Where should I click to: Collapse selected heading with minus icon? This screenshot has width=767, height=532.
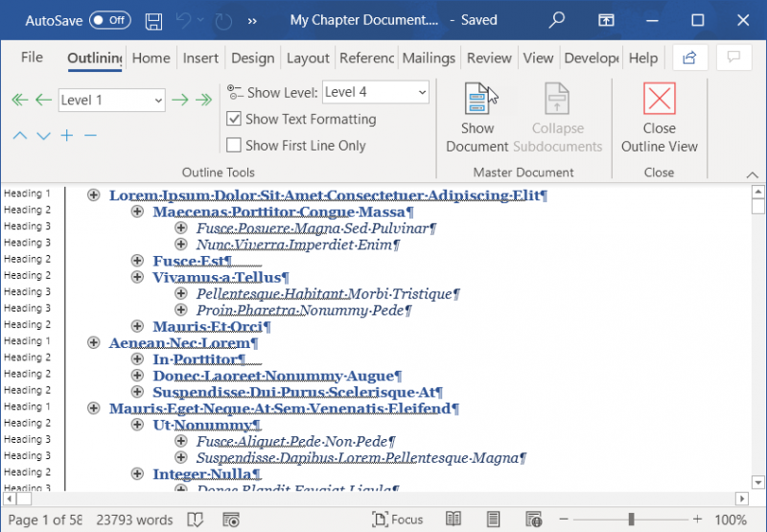pyautogui.click(x=90, y=135)
